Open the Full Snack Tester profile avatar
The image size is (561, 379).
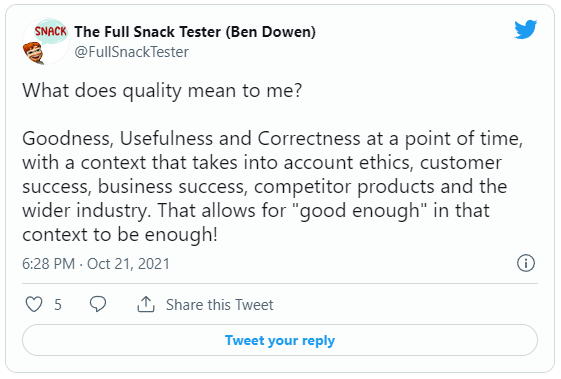click(45, 42)
